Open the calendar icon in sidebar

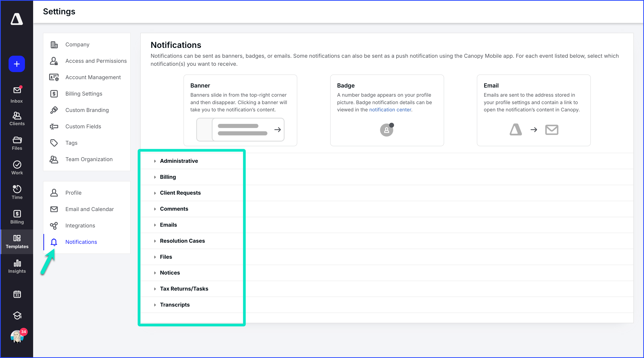click(x=17, y=294)
